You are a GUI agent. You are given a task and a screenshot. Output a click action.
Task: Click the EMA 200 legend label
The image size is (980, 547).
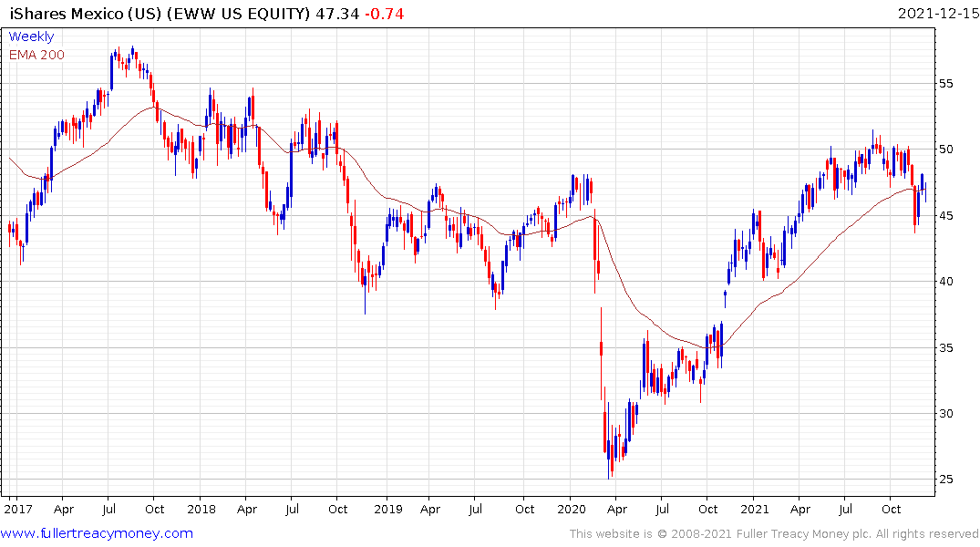click(x=36, y=55)
